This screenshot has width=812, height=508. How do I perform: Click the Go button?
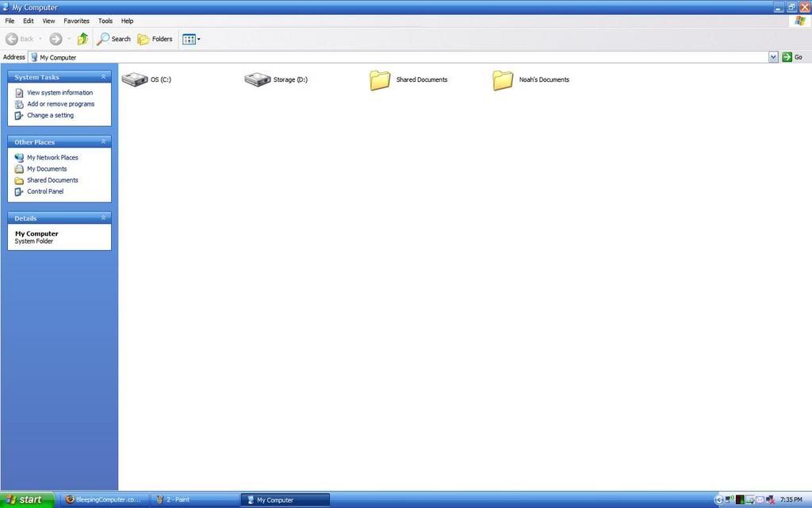[793, 57]
